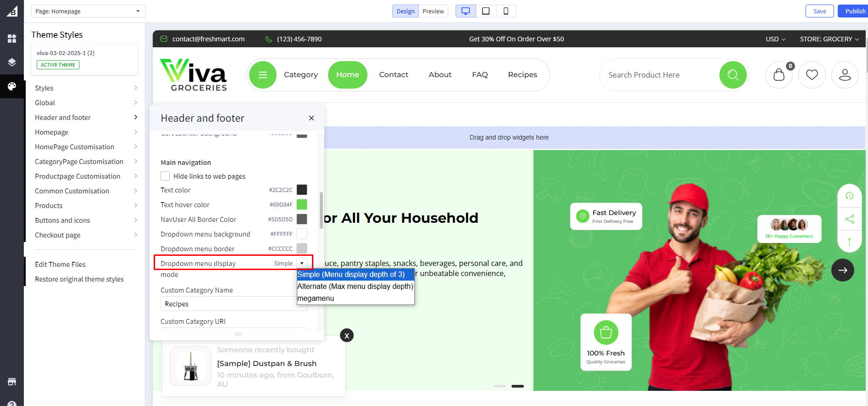Click the green hamburger category icon
This screenshot has height=406, width=868.
point(263,75)
